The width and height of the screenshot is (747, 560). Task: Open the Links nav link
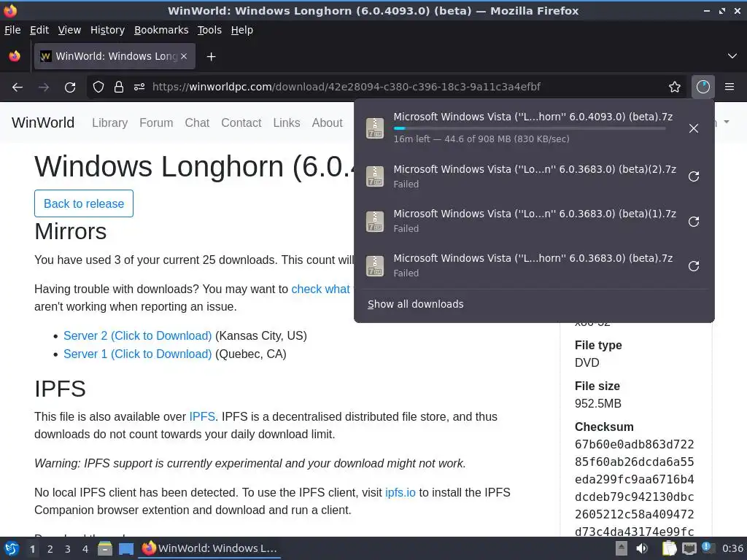coord(286,122)
